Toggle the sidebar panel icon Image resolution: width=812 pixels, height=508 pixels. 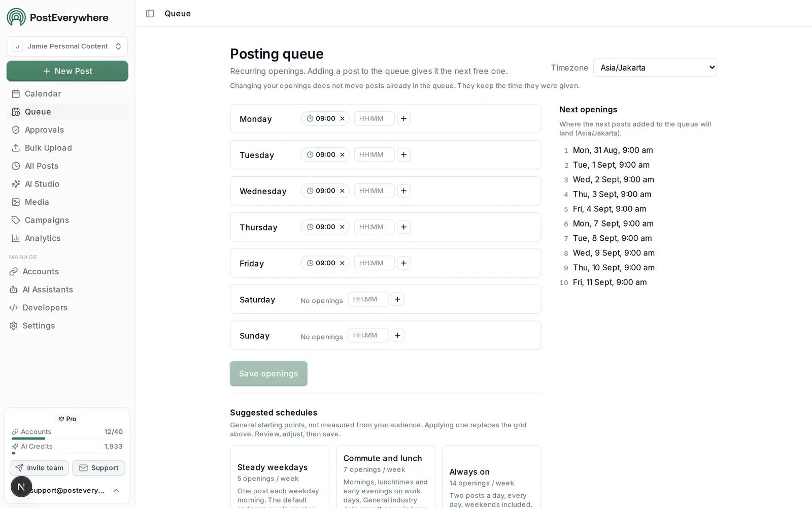150,14
